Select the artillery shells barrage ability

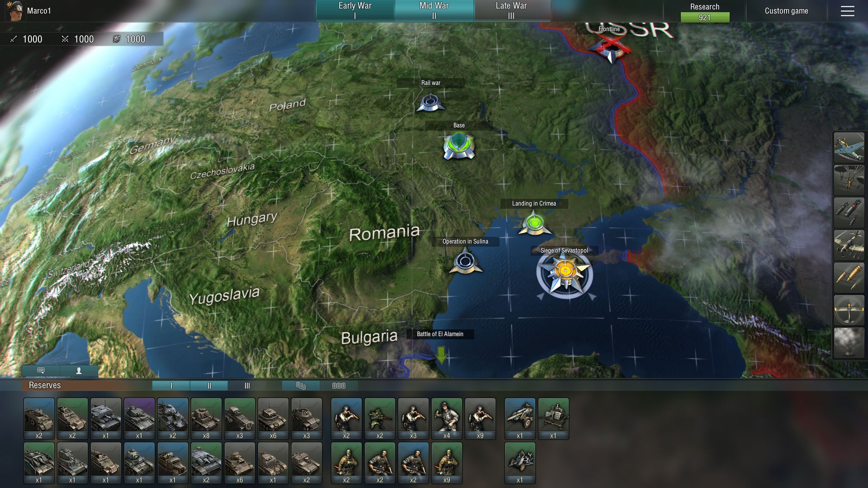tap(849, 277)
